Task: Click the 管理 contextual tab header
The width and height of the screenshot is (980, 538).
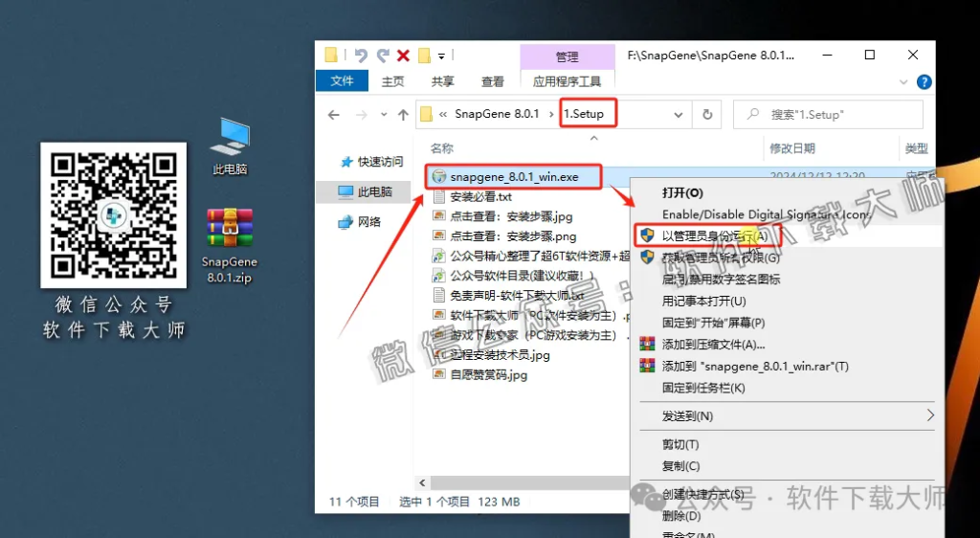Action: pos(567,56)
